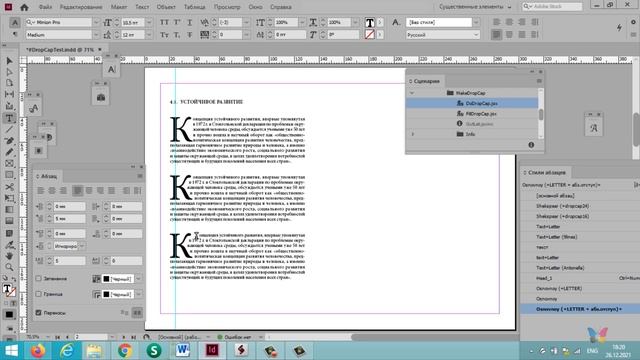
Task: Open the Scripts panel menu icon
Action: [x=539, y=81]
